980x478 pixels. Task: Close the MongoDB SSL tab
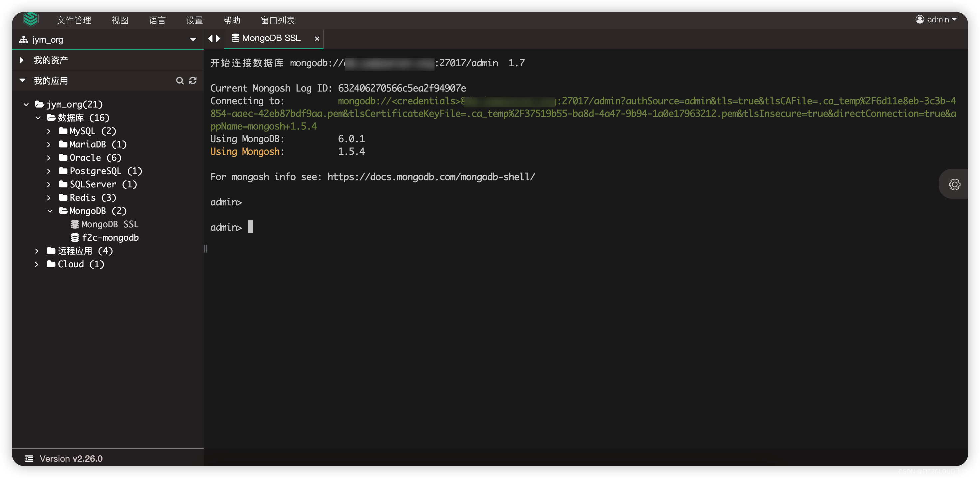317,38
